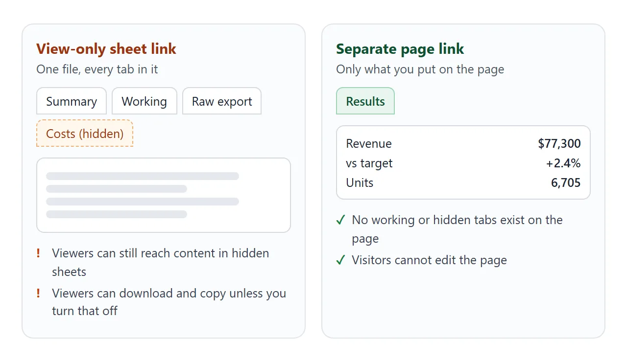
Task: Click 'Only what you put on the page' subtitle
Action: [420, 69]
